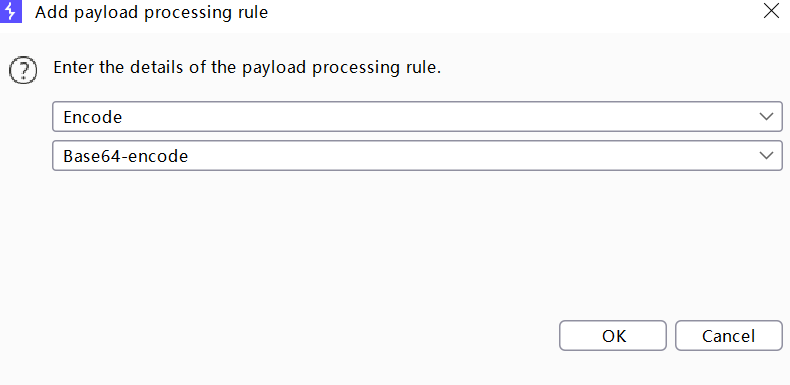
Task: Expand the Encode combo box chevron arrow
Action: [x=766, y=116]
